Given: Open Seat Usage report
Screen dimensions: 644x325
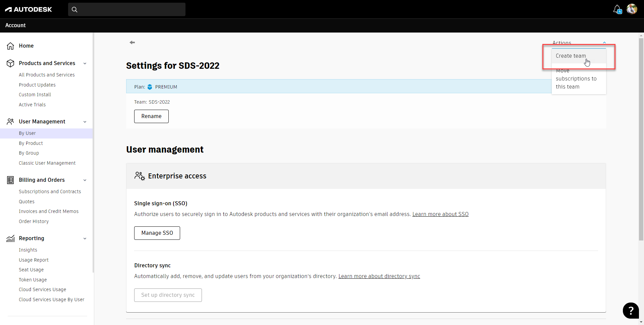Looking at the screenshot, I should coord(31,270).
